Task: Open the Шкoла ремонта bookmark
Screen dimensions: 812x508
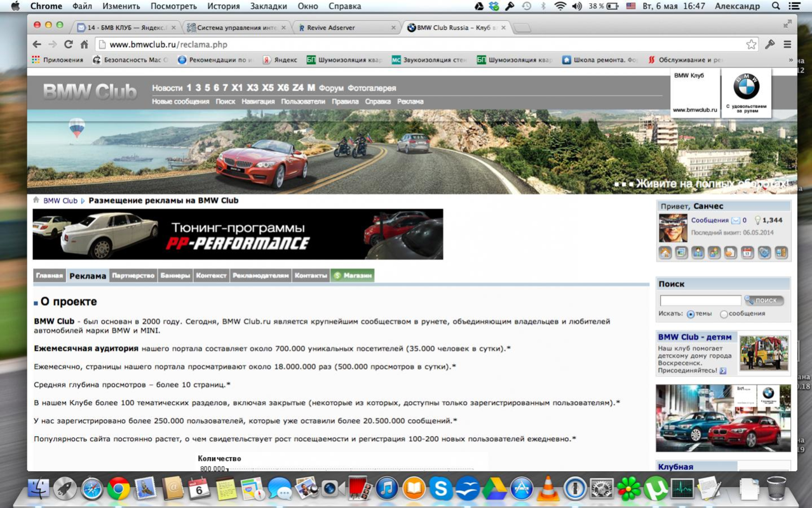Action: (x=600, y=60)
